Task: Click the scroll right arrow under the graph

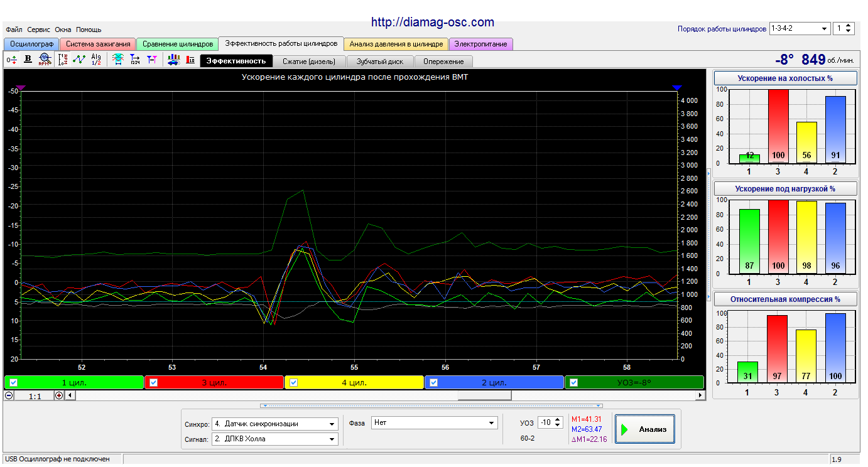Action: point(701,395)
